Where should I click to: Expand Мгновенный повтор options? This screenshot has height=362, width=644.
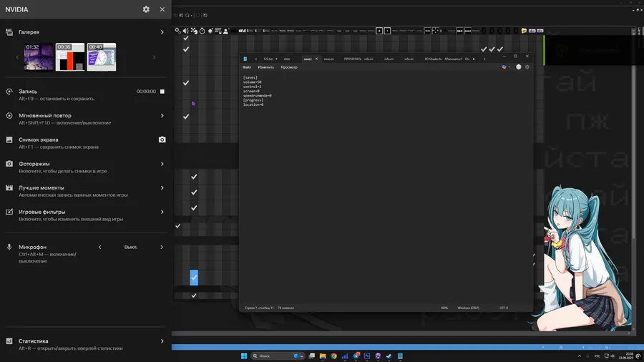pos(162,116)
